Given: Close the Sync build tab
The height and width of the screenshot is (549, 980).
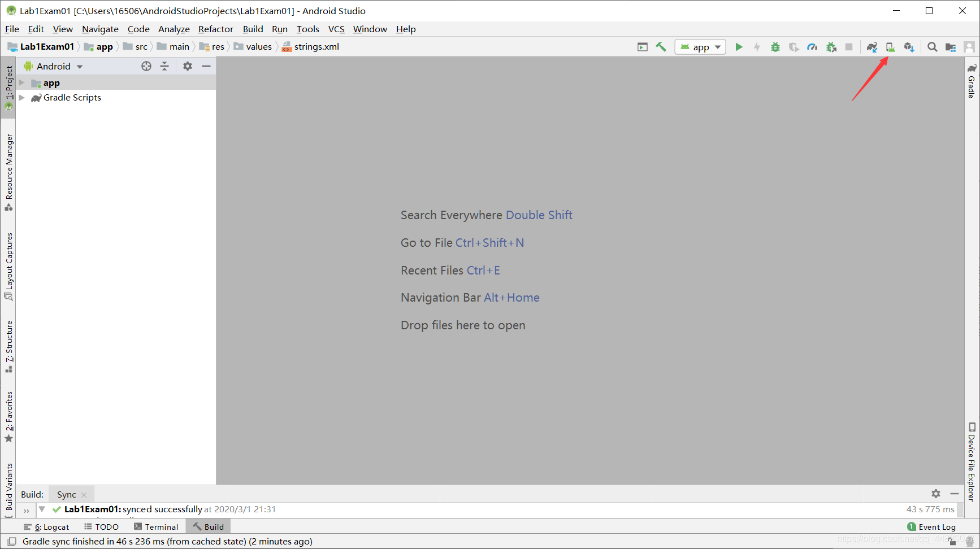Looking at the screenshot, I should pyautogui.click(x=84, y=495).
